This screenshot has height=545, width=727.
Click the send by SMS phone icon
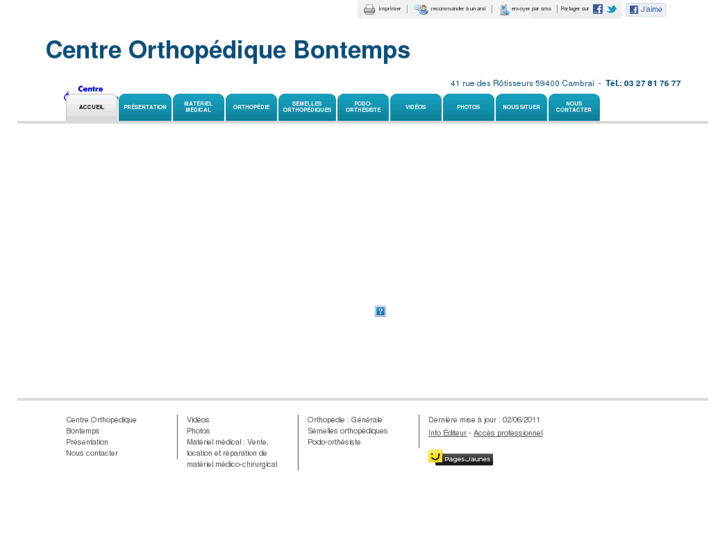(504, 9)
